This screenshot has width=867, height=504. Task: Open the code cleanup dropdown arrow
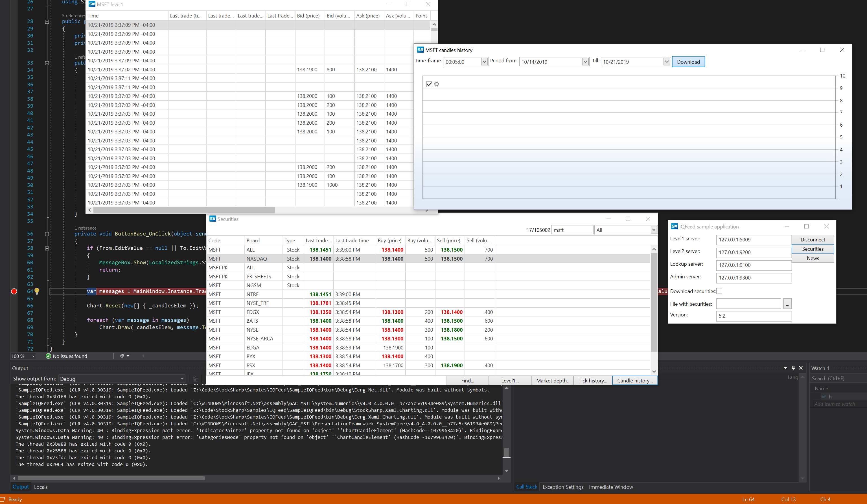click(x=128, y=356)
